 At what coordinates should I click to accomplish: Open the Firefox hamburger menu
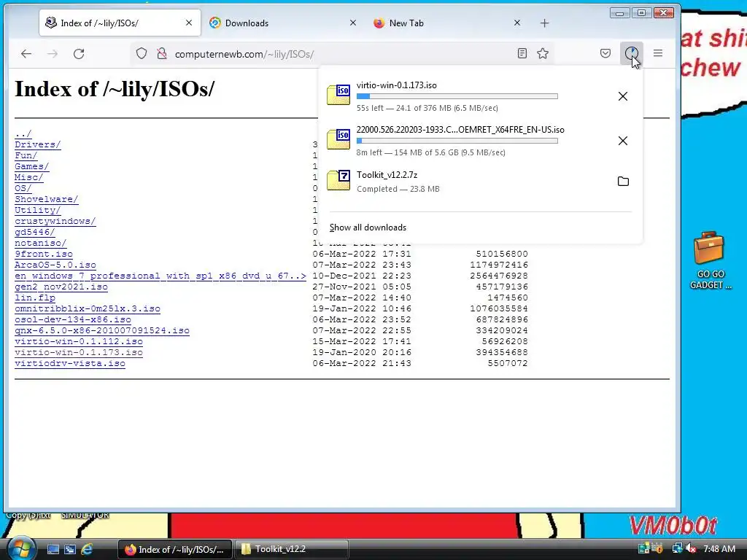[658, 53]
